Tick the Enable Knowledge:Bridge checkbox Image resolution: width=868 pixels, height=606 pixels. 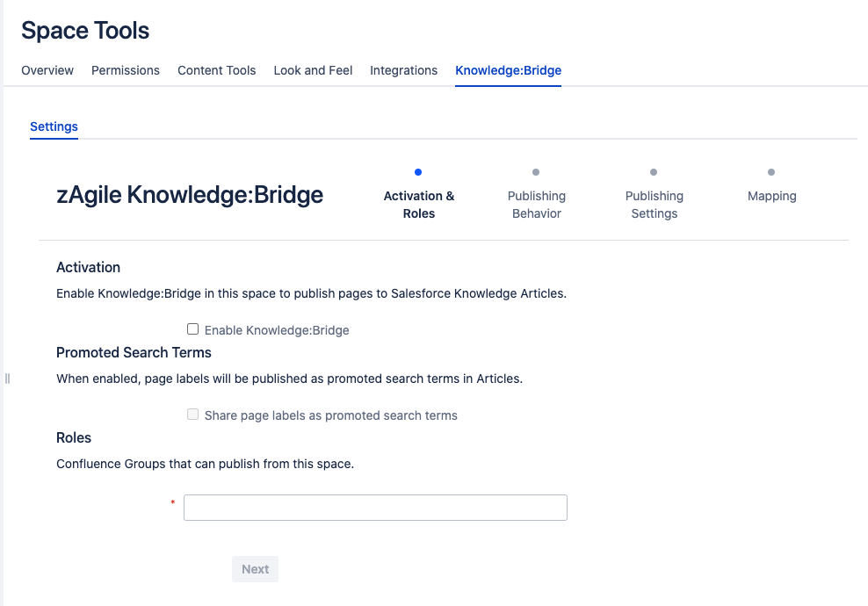[x=192, y=329]
